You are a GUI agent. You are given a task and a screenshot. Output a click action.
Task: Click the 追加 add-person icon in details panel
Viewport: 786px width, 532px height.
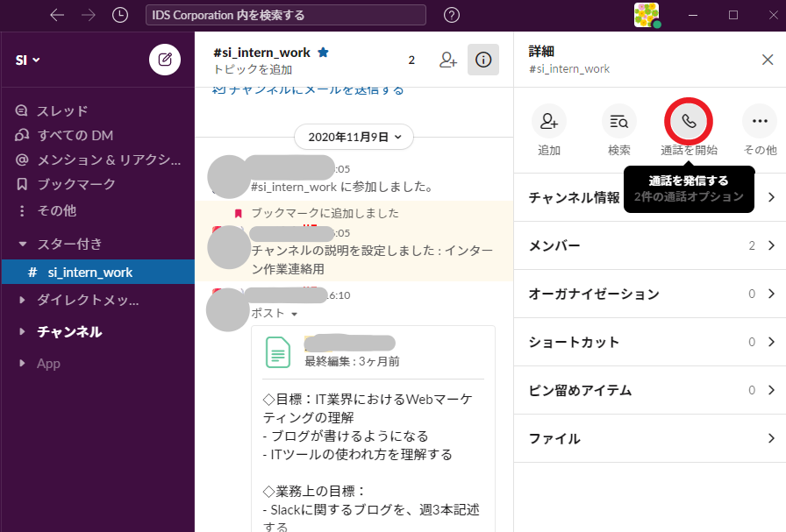click(549, 121)
